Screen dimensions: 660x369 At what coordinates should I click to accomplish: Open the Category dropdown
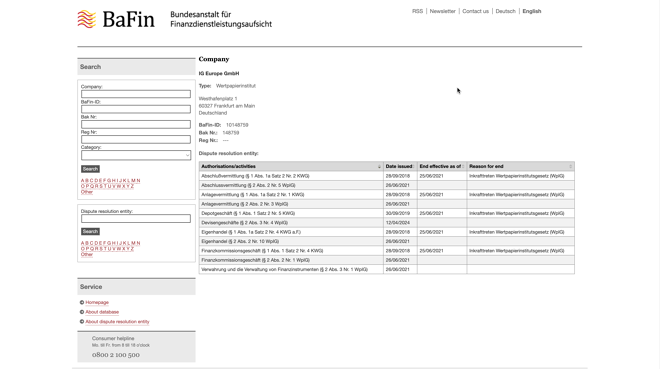coord(136,155)
